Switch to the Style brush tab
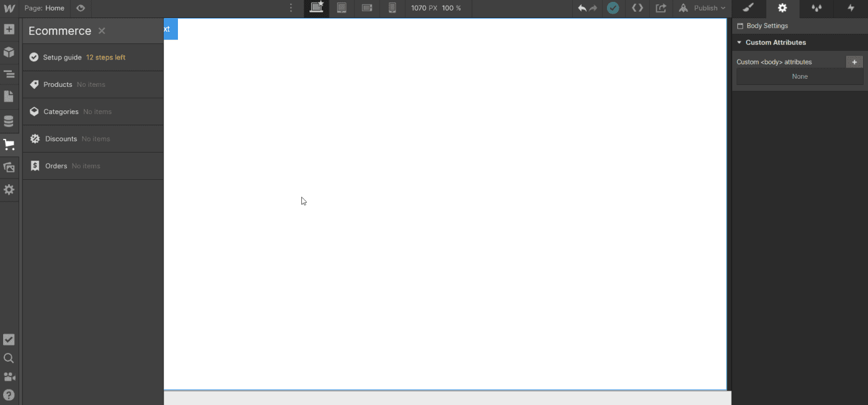Viewport: 868px width, 405px height. pos(748,8)
